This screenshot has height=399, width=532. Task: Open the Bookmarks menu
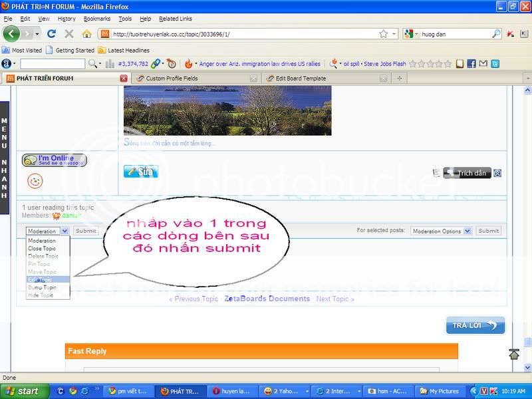point(97,19)
